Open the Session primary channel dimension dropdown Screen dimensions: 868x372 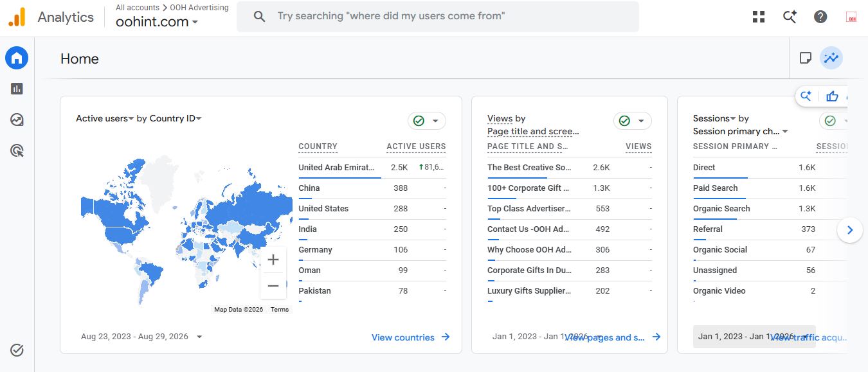tap(741, 131)
